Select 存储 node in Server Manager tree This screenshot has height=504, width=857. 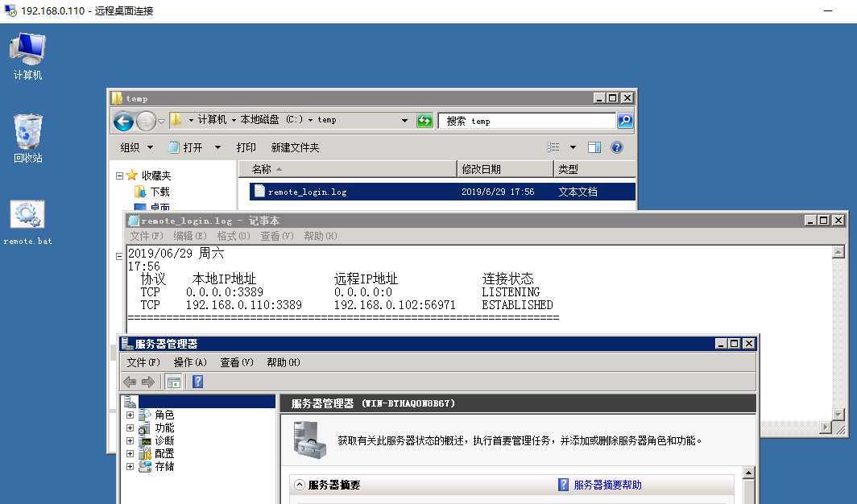coord(164,466)
